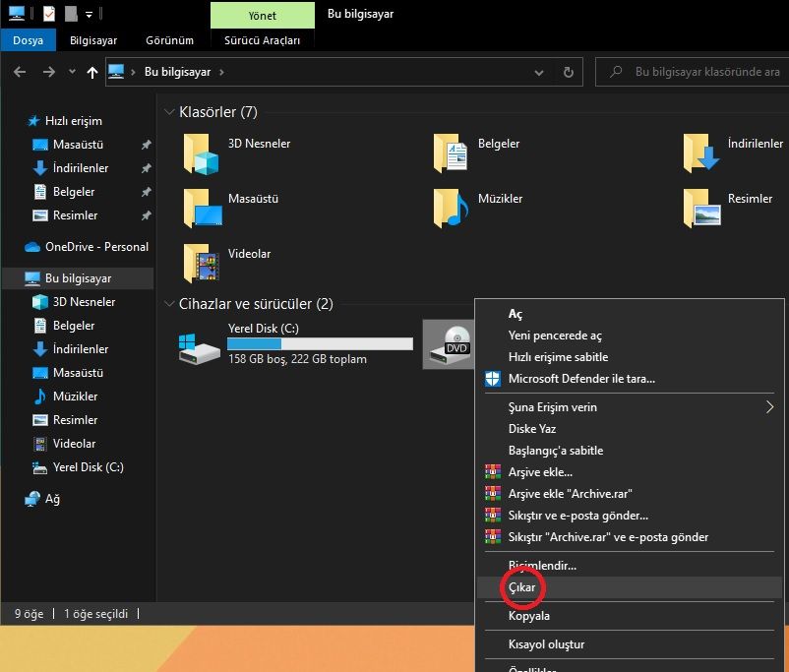Select Yerel Disk (C:) in sidebar
The height and width of the screenshot is (672, 789).
coord(89,467)
